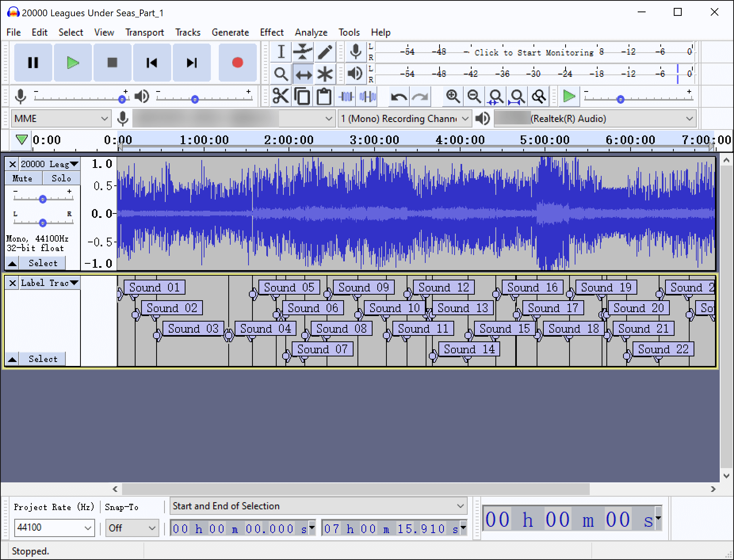Viewport: 734px width, 560px height.
Task: Click the Redo arrow icon
Action: point(420,96)
